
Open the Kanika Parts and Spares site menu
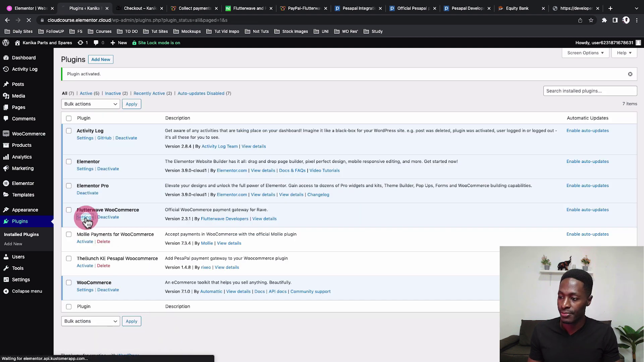point(43,43)
